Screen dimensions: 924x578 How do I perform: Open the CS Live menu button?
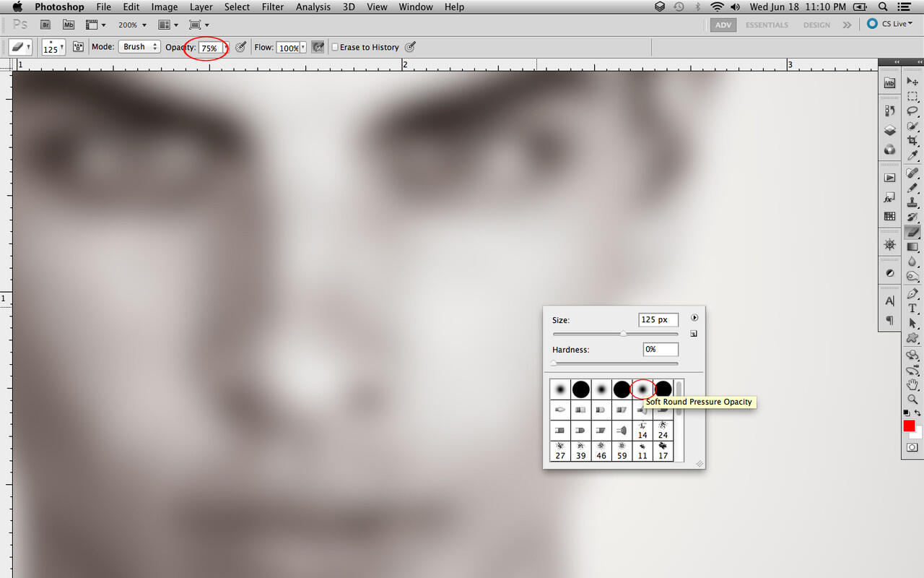[x=890, y=24]
